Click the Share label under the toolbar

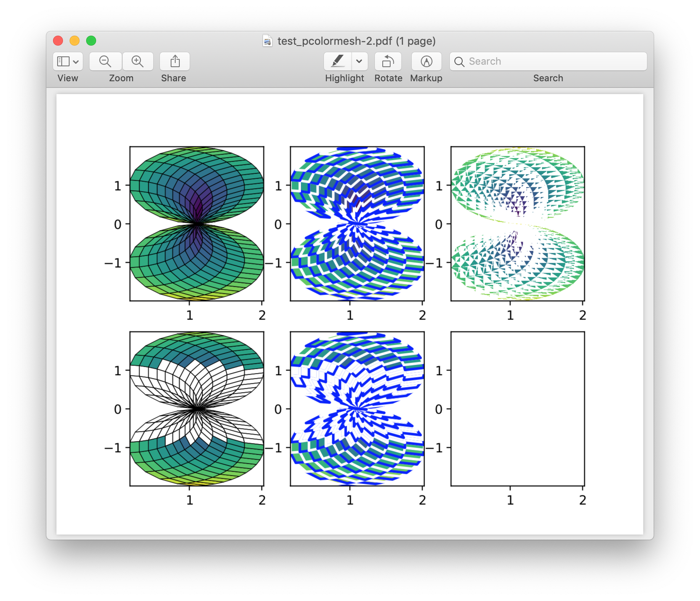click(174, 78)
